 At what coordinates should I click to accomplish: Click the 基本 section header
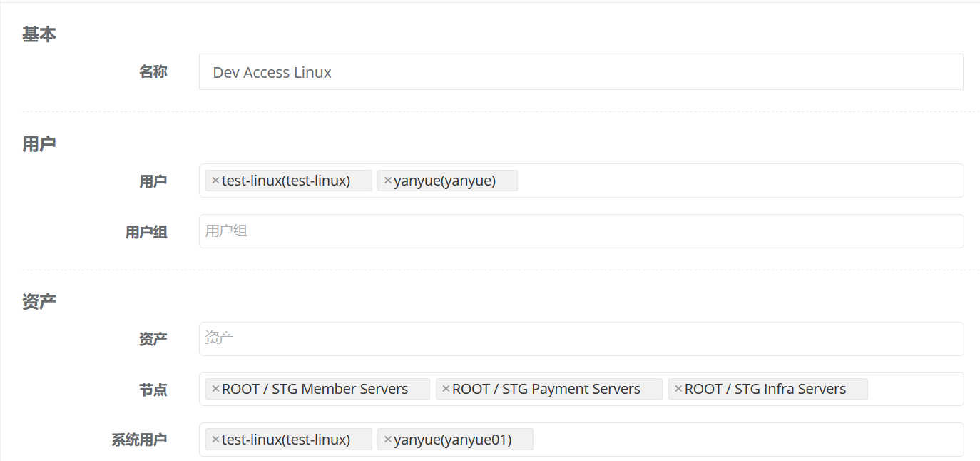point(39,33)
